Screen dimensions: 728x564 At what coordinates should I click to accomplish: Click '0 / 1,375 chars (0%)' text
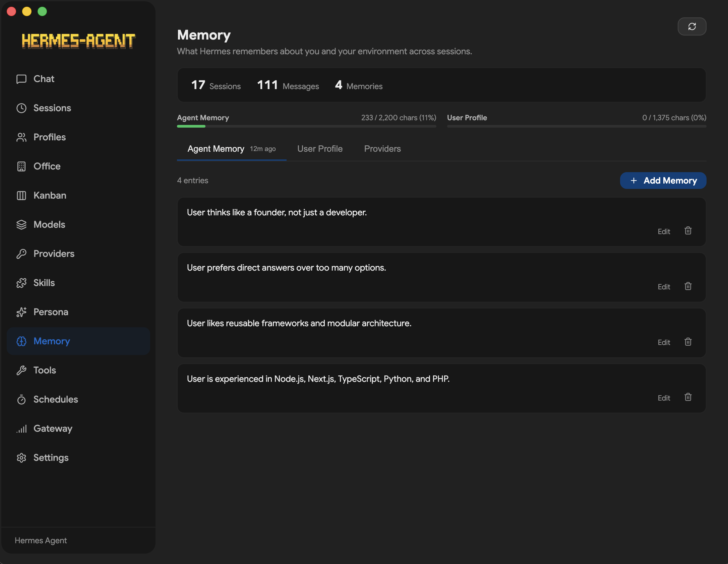click(674, 118)
